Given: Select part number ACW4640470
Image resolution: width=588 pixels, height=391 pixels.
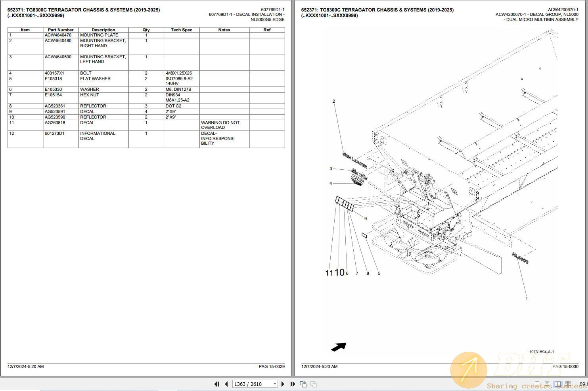Looking at the screenshot, I should (58, 35).
